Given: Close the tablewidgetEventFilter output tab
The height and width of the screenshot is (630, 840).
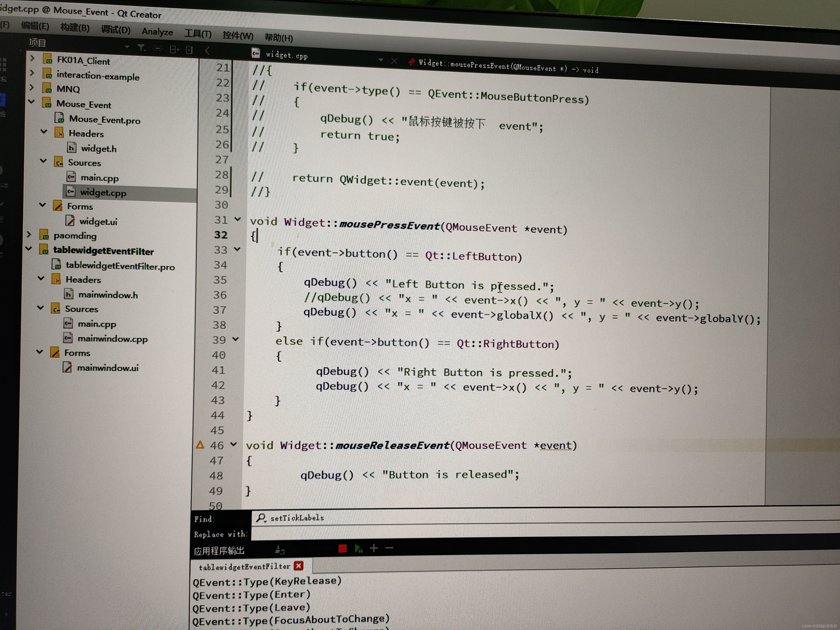Looking at the screenshot, I should 298,566.
